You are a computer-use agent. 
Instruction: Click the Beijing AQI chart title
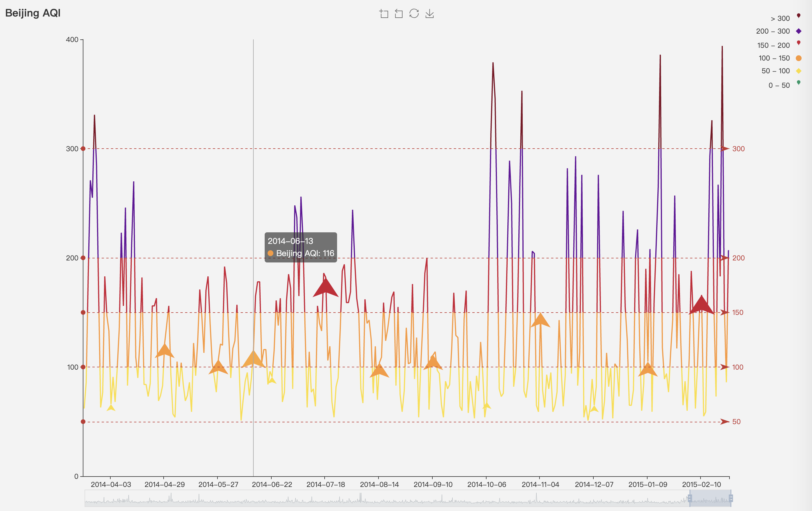pos(33,13)
